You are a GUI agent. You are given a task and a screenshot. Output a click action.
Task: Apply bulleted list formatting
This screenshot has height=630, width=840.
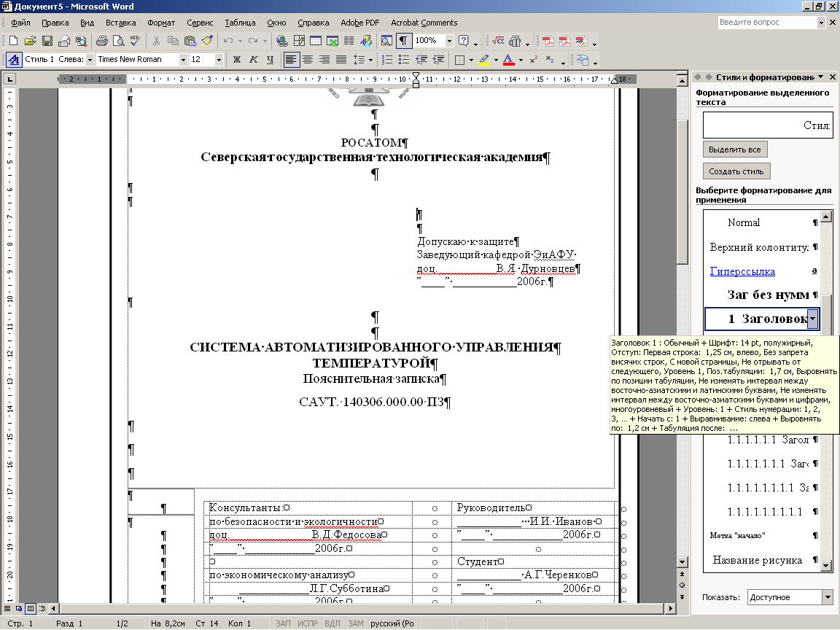click(x=404, y=60)
